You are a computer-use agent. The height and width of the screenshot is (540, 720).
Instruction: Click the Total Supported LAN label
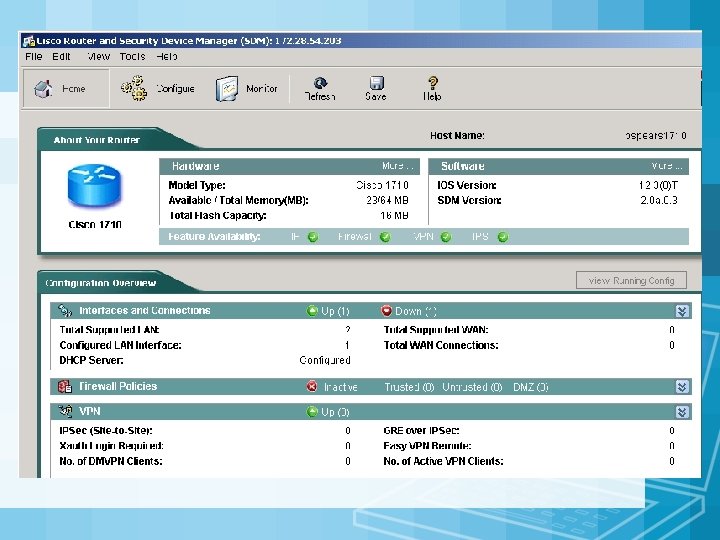[109, 330]
